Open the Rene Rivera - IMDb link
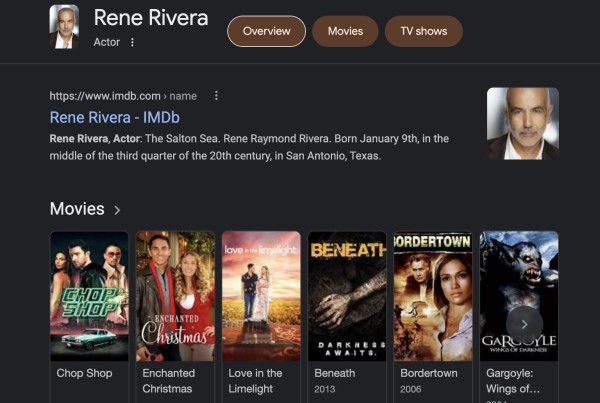 click(x=115, y=117)
